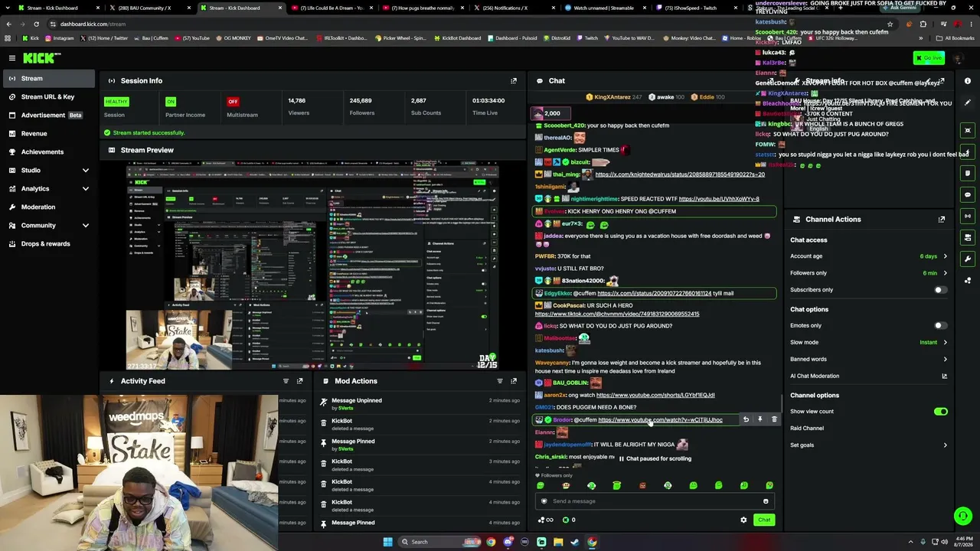980x551 pixels.
Task: Pop out the Session Info panel
Action: [514, 80]
